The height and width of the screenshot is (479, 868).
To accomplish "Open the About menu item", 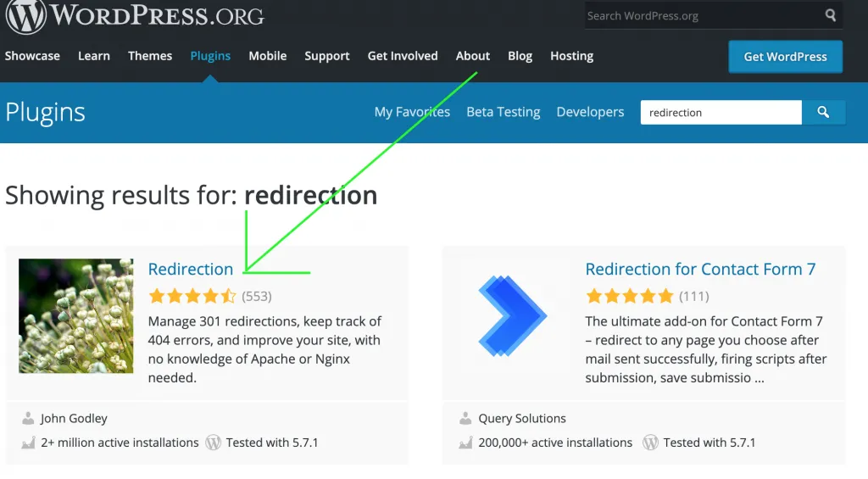I will (x=473, y=56).
